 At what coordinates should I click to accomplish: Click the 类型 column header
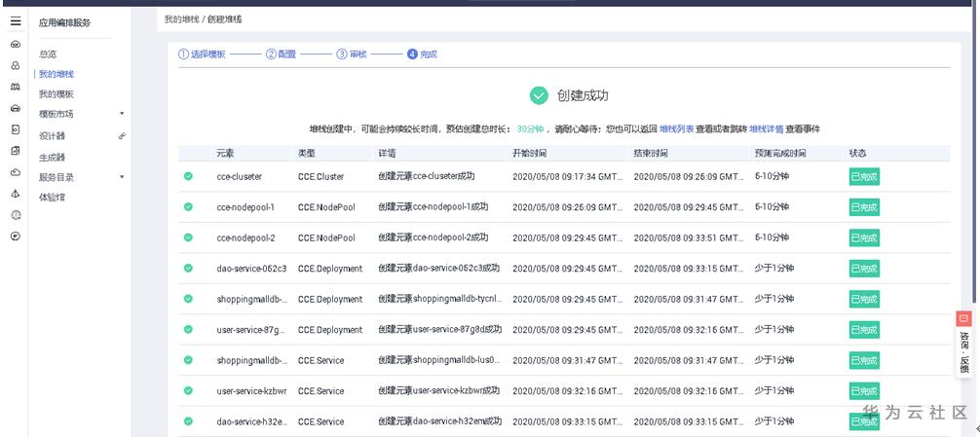[307, 153]
